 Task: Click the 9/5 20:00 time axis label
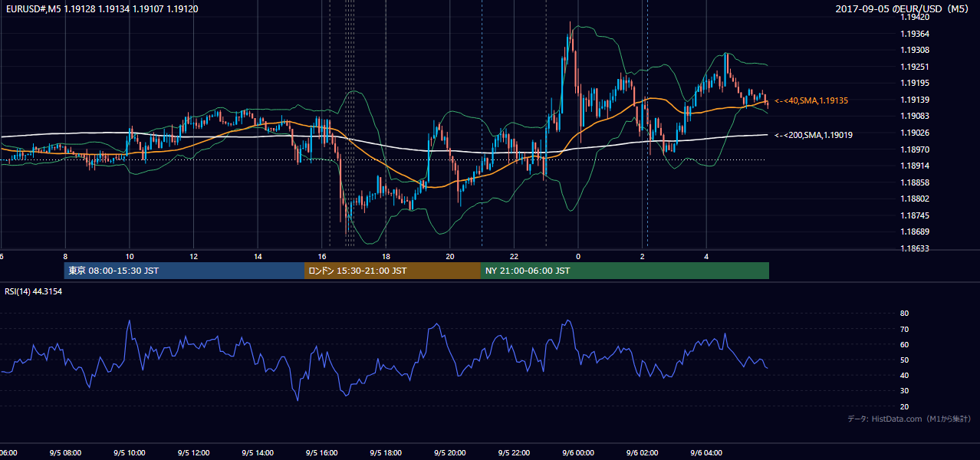click(x=449, y=453)
